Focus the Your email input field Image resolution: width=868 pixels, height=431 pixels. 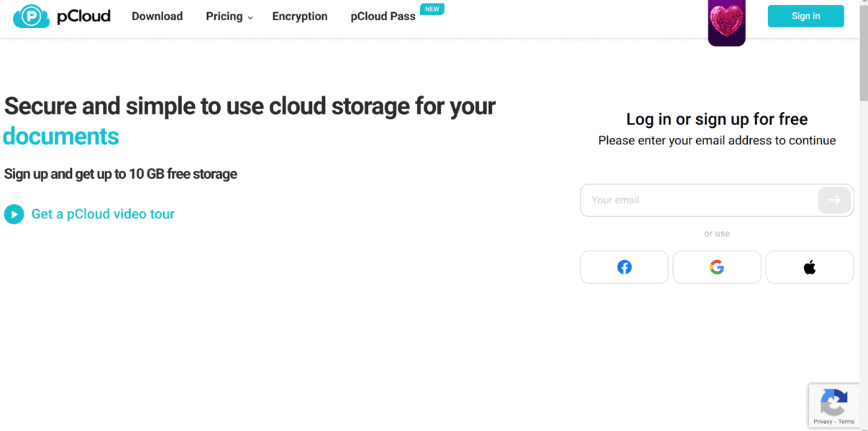click(x=699, y=200)
